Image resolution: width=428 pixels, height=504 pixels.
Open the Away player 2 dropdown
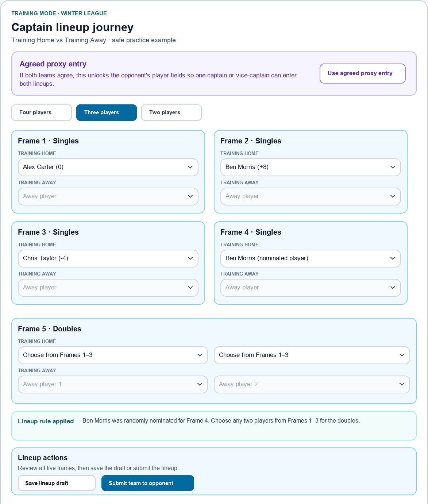312,384
